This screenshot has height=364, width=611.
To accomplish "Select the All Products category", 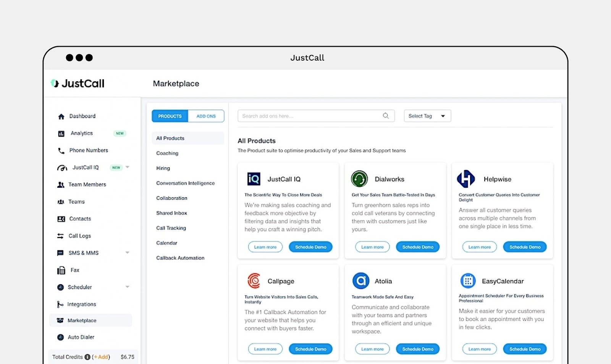I will pyautogui.click(x=188, y=138).
